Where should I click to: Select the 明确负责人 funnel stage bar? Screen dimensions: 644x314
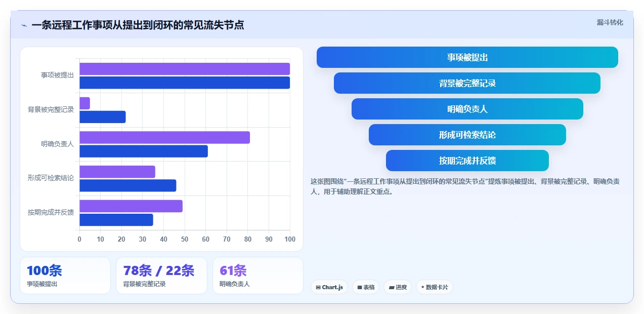[467, 109]
